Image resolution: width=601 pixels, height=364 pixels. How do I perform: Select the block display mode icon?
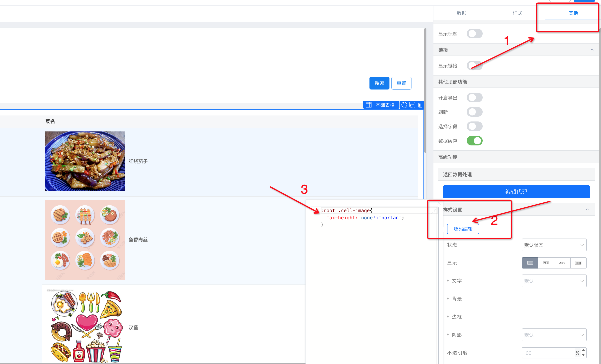tap(530, 263)
